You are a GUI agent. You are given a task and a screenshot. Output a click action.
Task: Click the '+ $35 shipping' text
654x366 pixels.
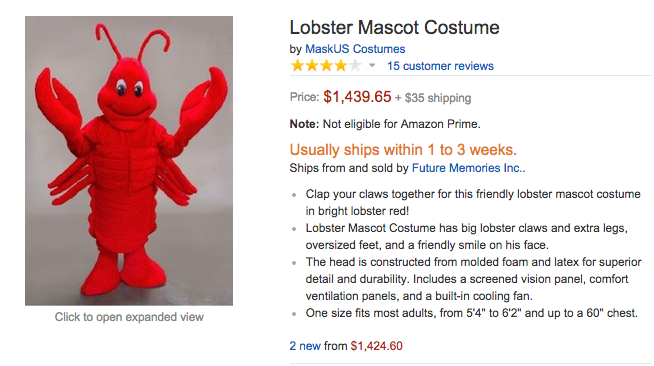click(433, 98)
